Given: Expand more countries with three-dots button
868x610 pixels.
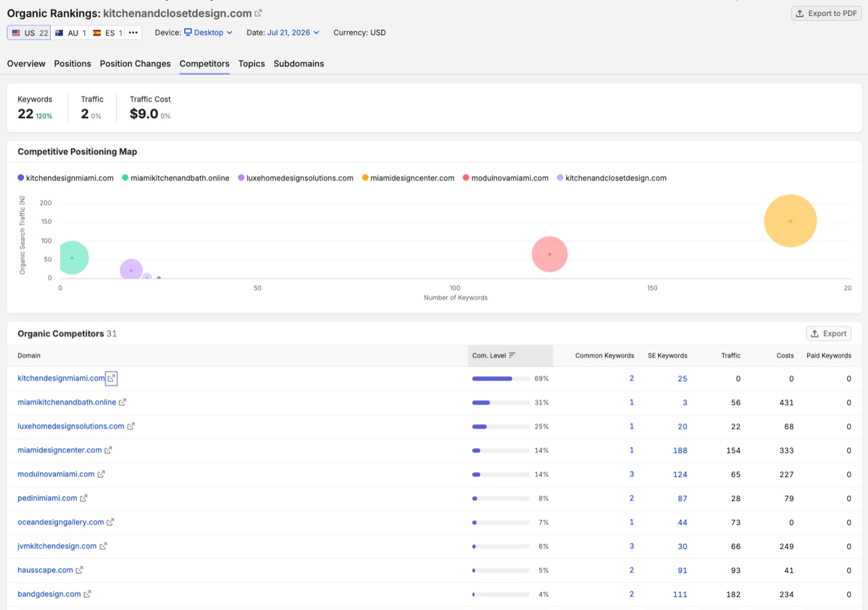Looking at the screenshot, I should coord(134,33).
